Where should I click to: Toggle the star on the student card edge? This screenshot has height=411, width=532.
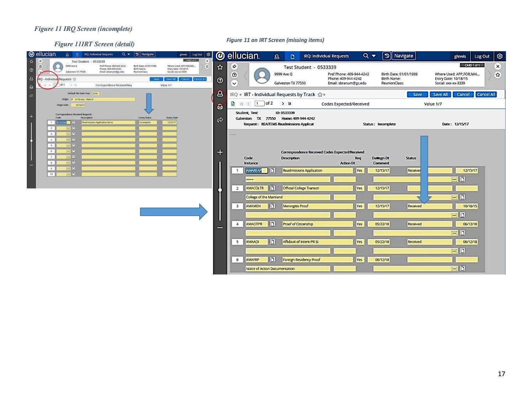[x=498, y=75]
